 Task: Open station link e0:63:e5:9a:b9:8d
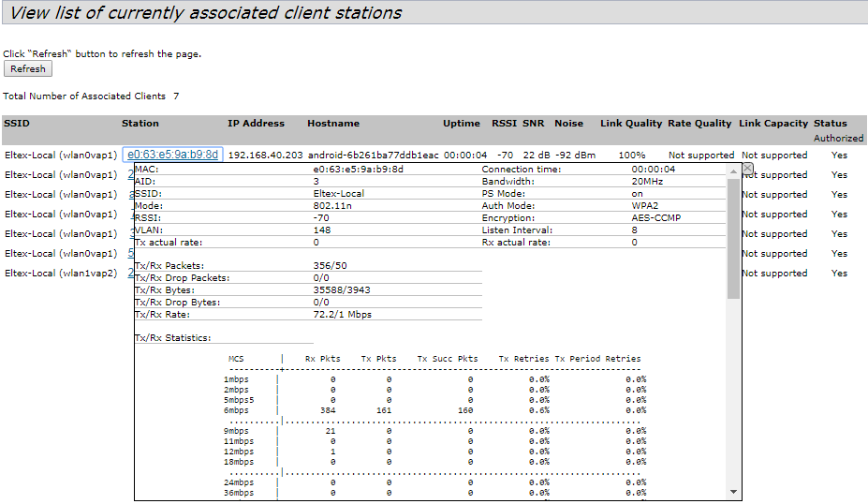click(173, 155)
